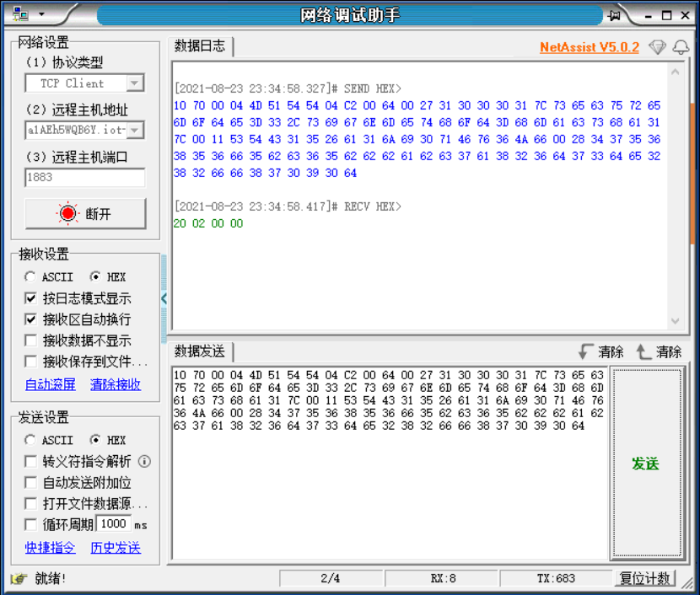Click the 断开 disconnect button
Image resolution: width=700 pixels, height=595 pixels.
point(85,214)
